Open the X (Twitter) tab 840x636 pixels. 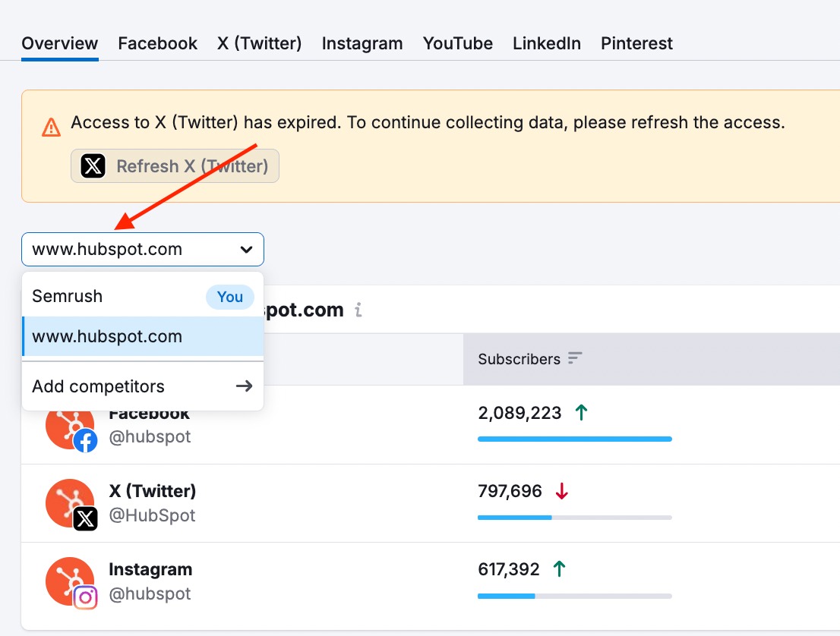pyautogui.click(x=259, y=43)
